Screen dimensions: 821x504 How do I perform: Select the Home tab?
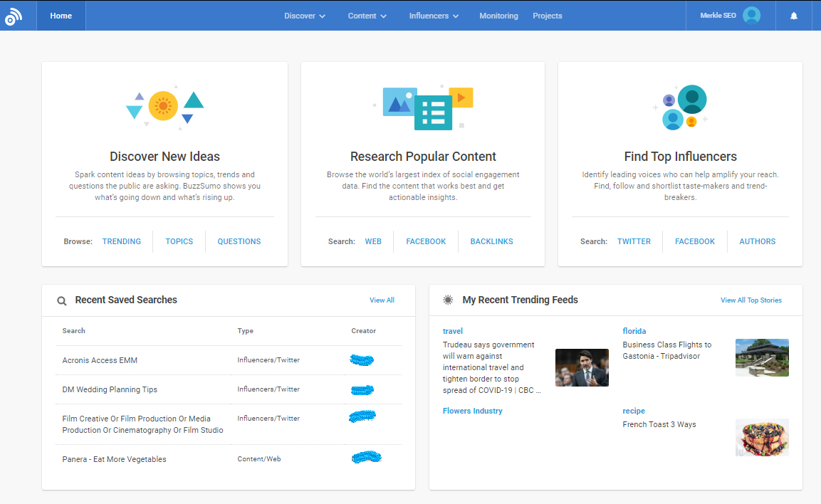tap(61, 16)
